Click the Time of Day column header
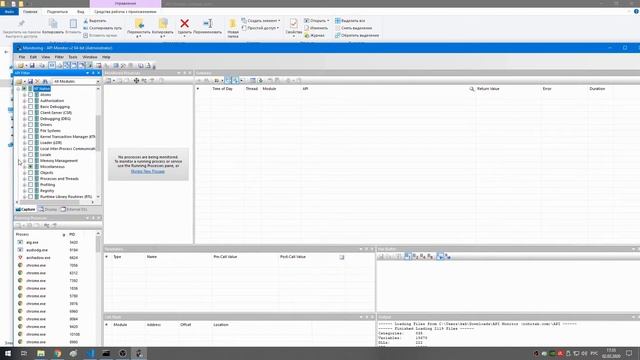This screenshot has height=360, width=640. [x=222, y=89]
